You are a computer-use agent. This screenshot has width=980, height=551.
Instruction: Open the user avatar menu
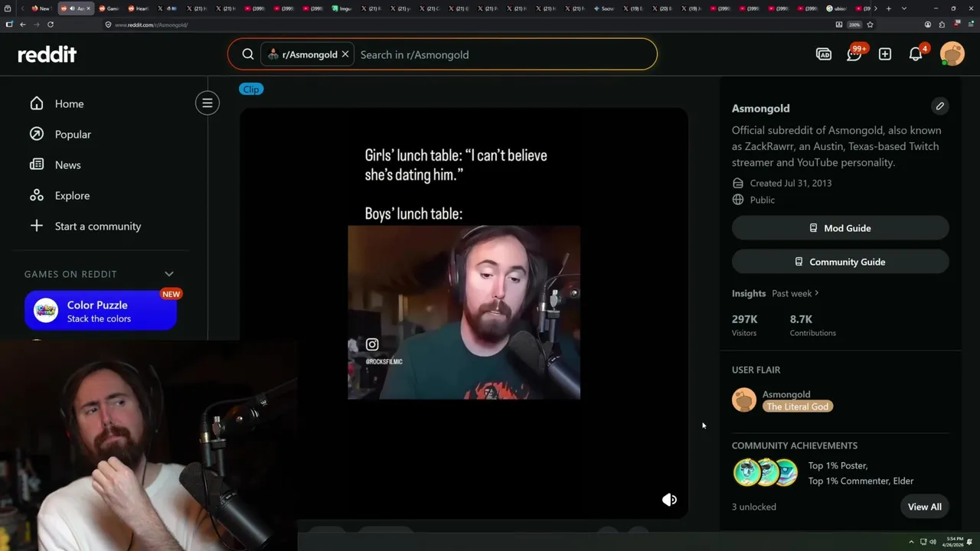coord(952,54)
